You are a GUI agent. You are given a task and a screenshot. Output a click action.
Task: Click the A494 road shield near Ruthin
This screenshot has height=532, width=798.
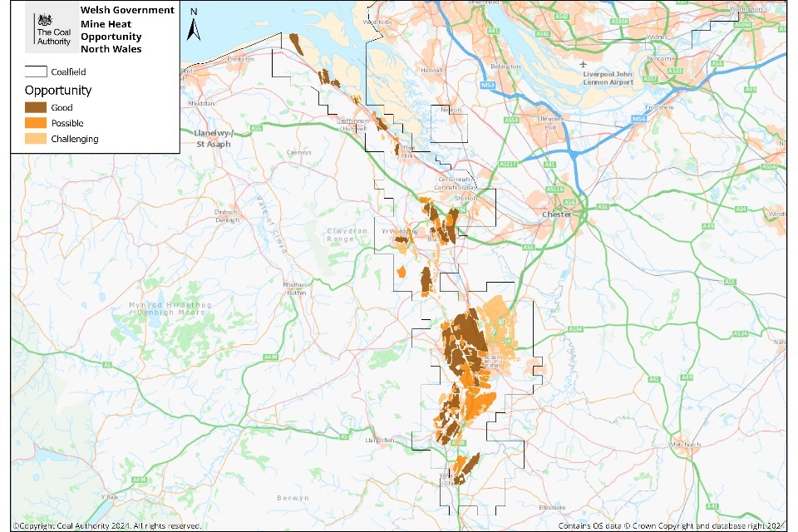(270, 357)
